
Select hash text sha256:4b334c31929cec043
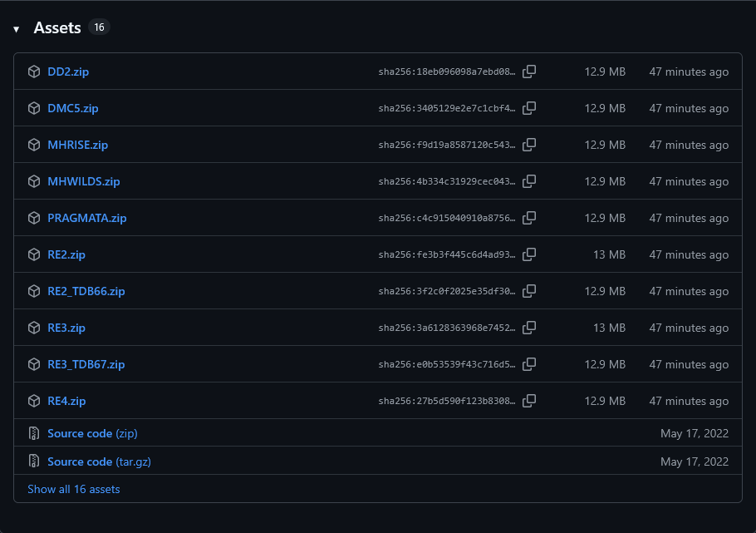[447, 181]
